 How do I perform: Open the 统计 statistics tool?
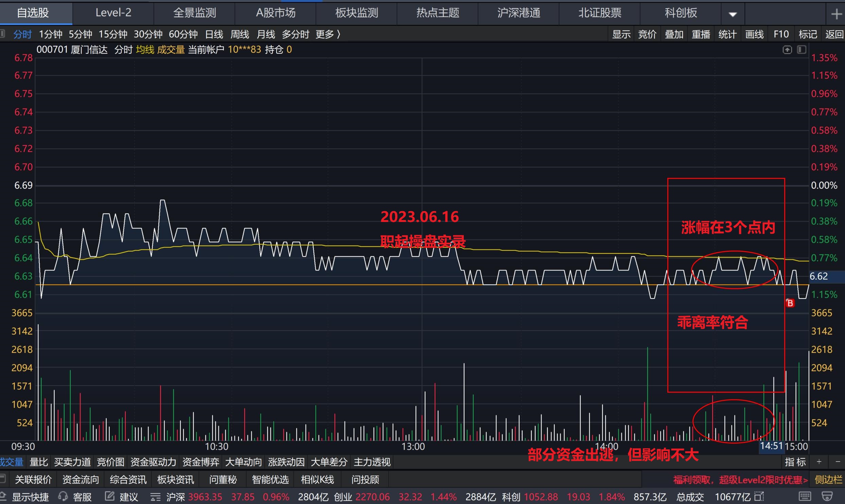click(x=727, y=34)
